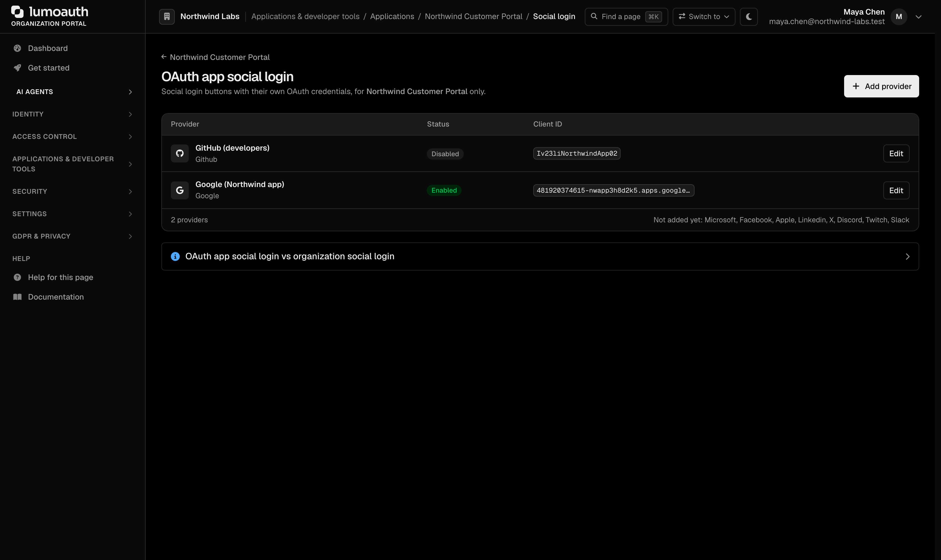Expand the Access Control sidebar section
The image size is (941, 560).
(73, 137)
